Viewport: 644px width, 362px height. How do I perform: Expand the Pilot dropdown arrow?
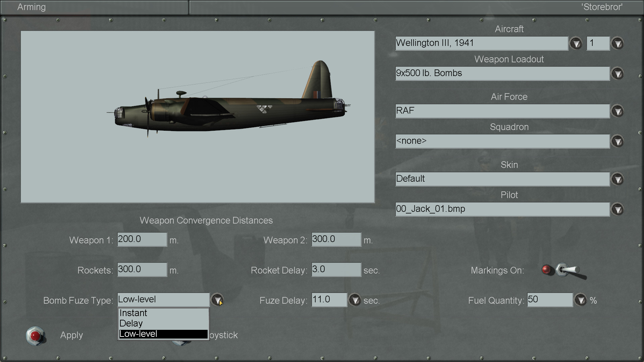[618, 209]
